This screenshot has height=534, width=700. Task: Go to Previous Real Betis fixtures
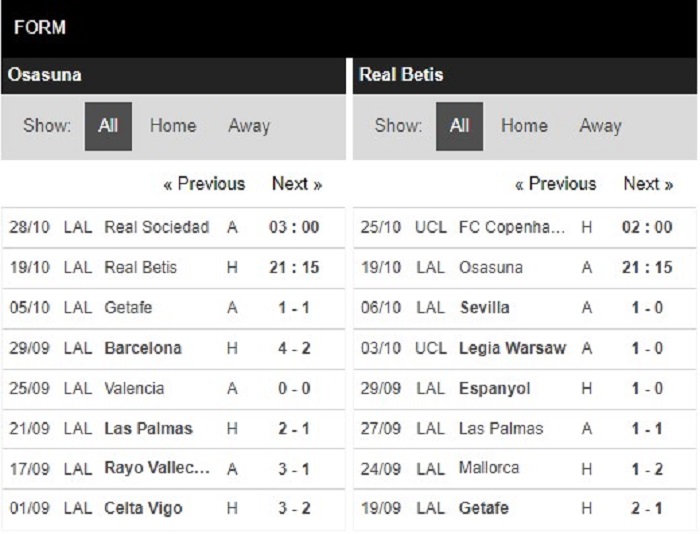coord(555,184)
